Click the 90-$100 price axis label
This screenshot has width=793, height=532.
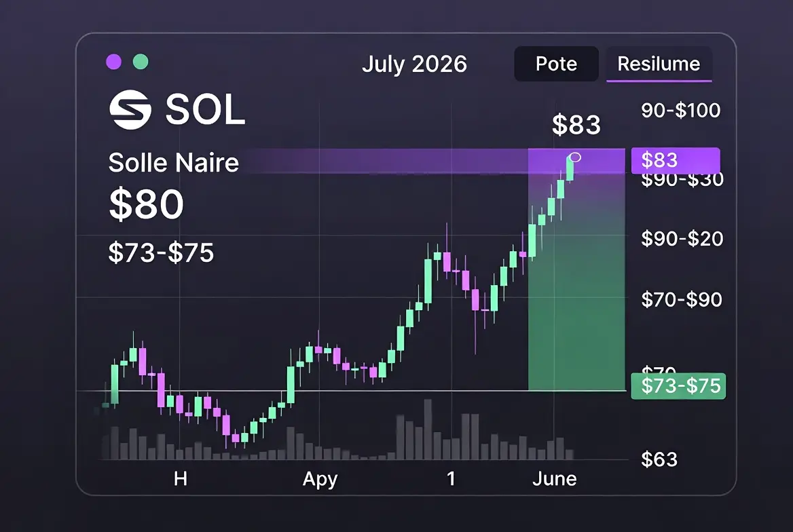[681, 110]
